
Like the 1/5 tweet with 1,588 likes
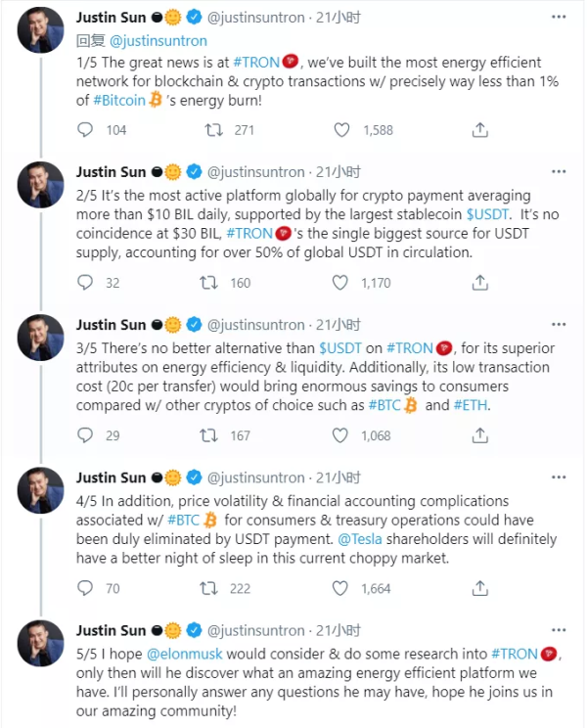(340, 130)
